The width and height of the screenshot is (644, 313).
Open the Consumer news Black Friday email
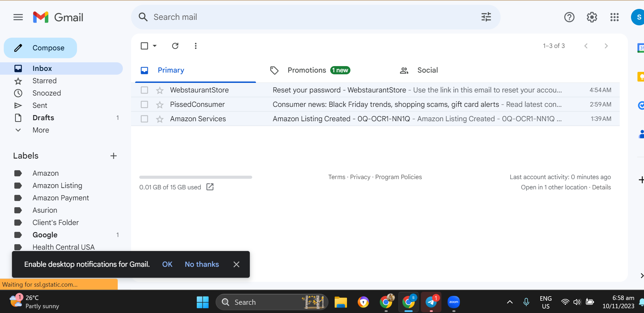[375, 104]
